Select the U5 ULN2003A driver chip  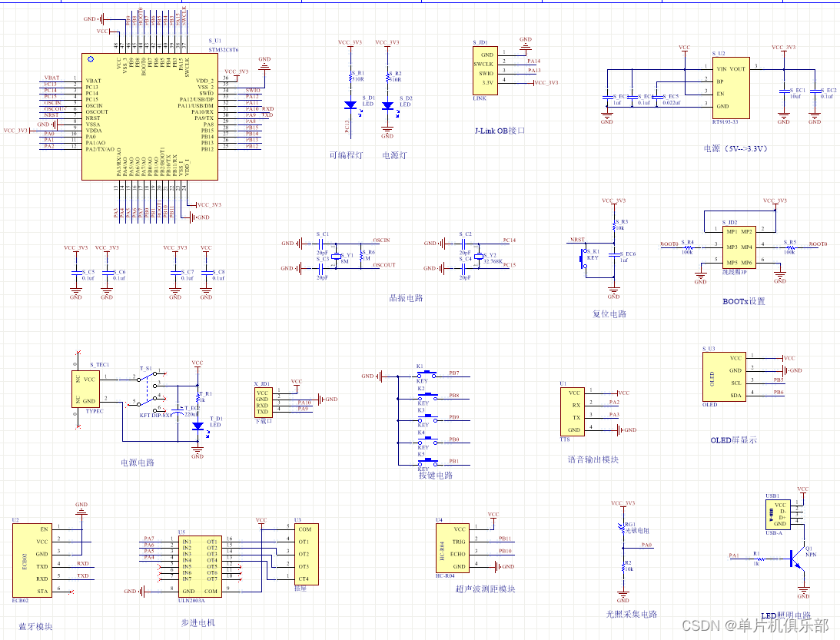pyautogui.click(x=200, y=567)
